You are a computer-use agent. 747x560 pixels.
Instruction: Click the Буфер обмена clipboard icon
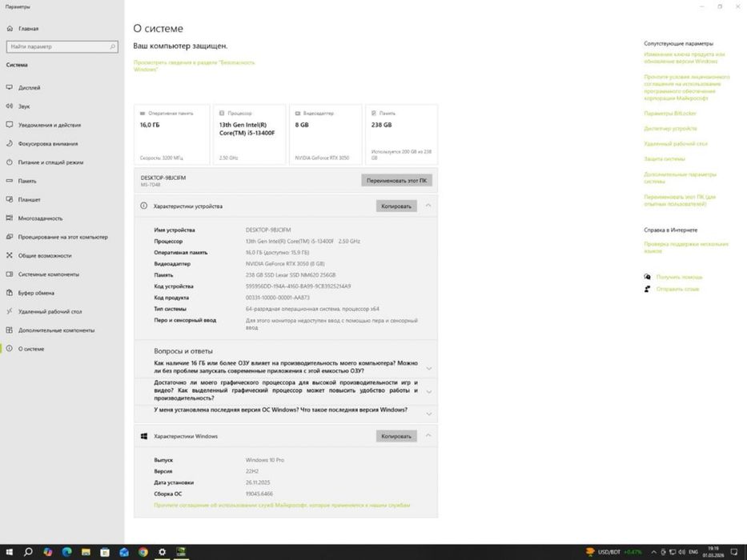(x=9, y=293)
